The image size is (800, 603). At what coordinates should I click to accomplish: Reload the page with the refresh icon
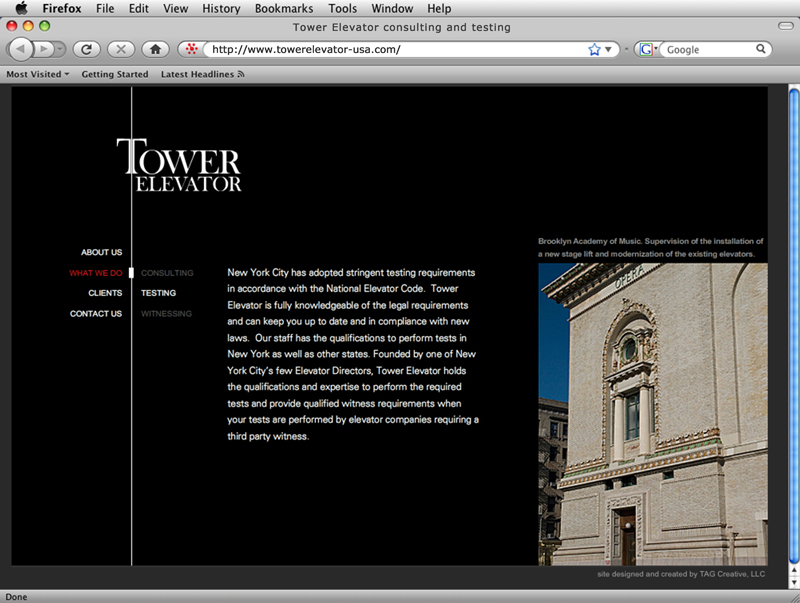(x=87, y=48)
